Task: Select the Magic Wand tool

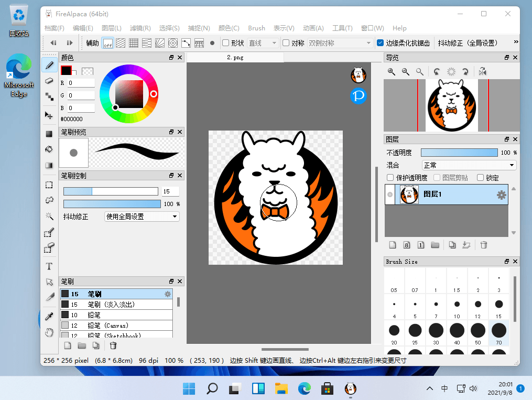Action: click(x=49, y=216)
